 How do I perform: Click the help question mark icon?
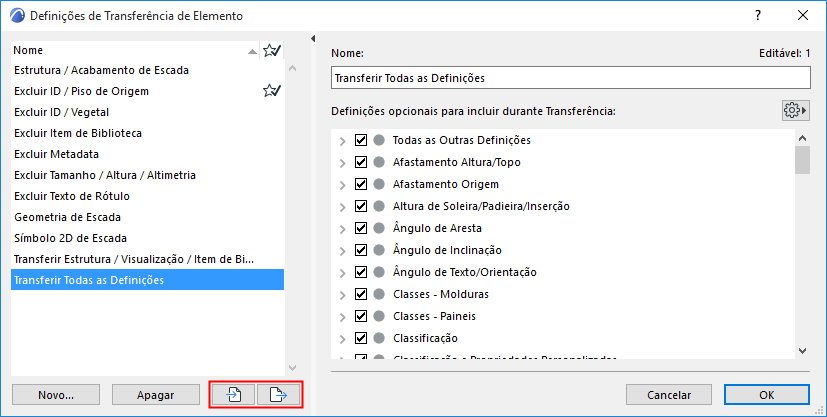(x=757, y=16)
